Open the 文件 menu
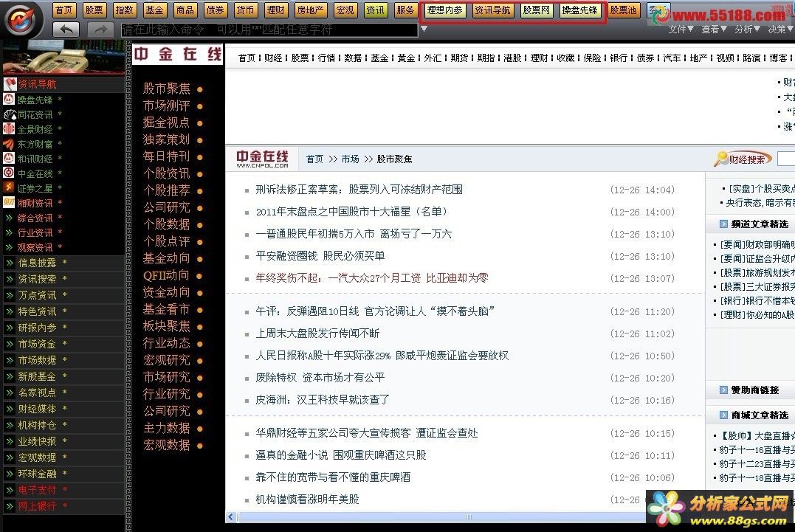 681,30
